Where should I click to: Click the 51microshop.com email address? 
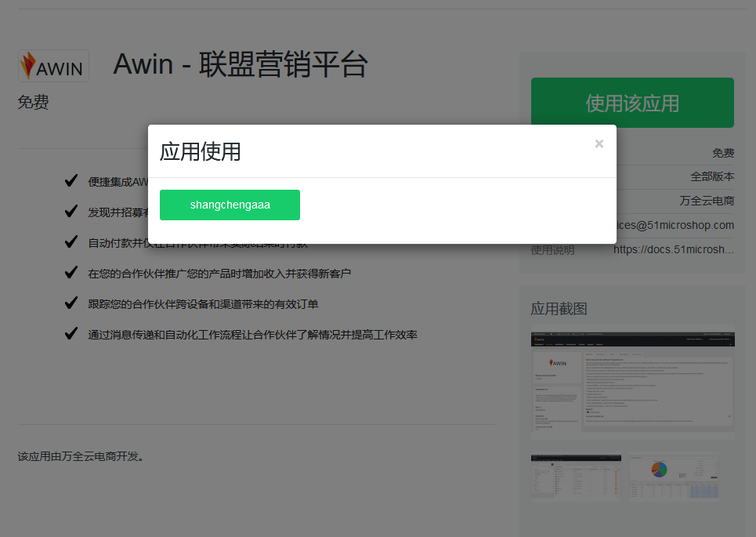[675, 225]
